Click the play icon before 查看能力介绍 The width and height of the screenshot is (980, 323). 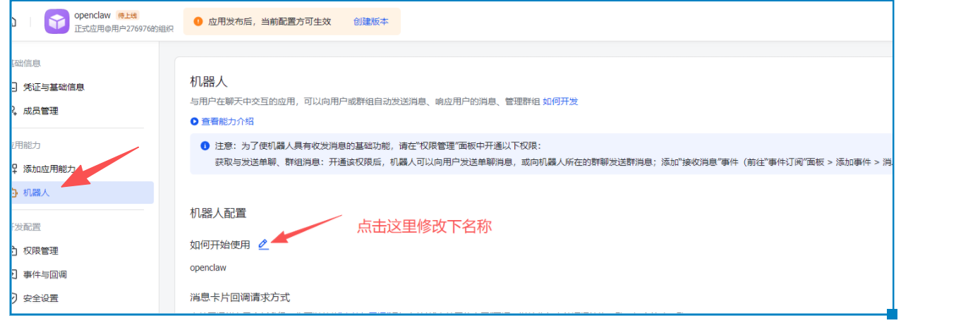[195, 121]
